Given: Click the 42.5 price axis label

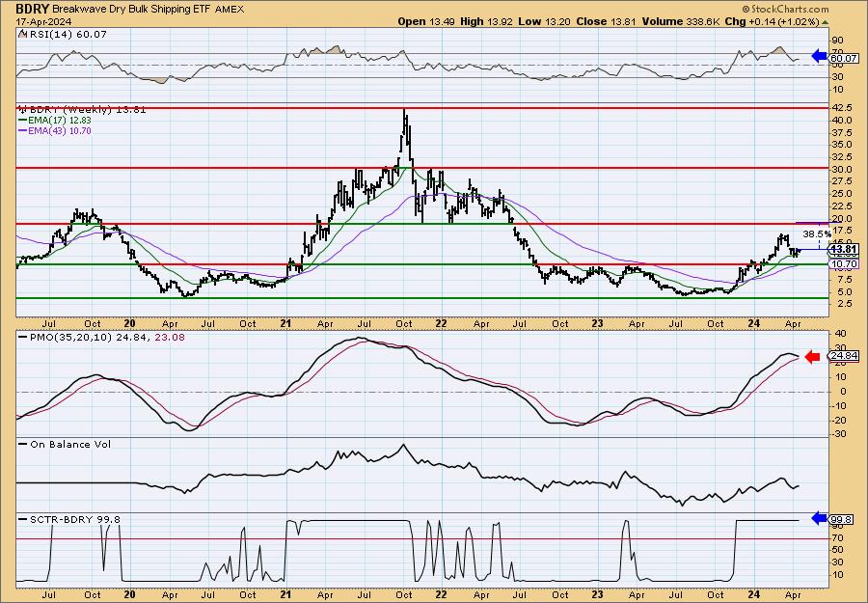Looking at the screenshot, I should pos(841,107).
